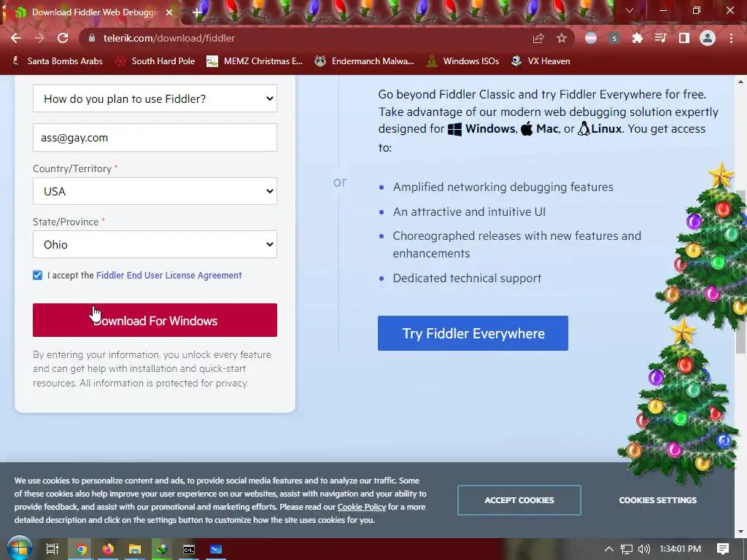
Task: Open the Santa Bombs Arabs bookmark
Action: [x=57, y=61]
